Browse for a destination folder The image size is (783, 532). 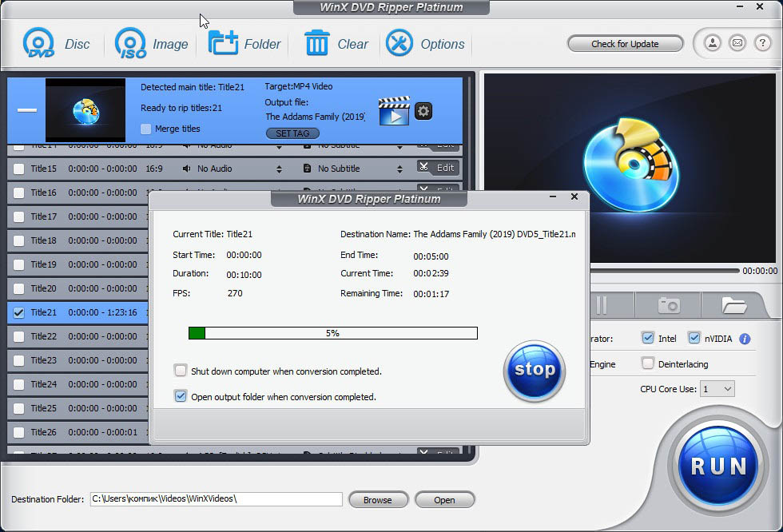[x=378, y=499]
